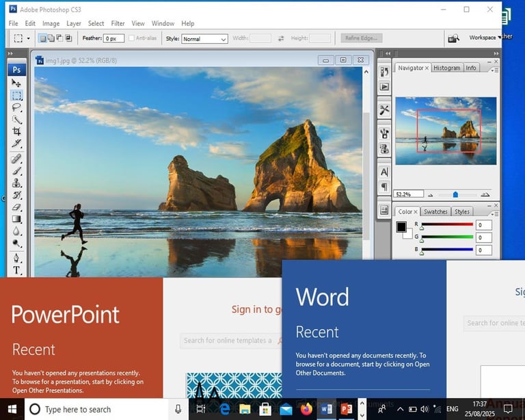Choose the Intersect with selection mode button
The width and height of the screenshot is (525, 420).
tap(68, 38)
